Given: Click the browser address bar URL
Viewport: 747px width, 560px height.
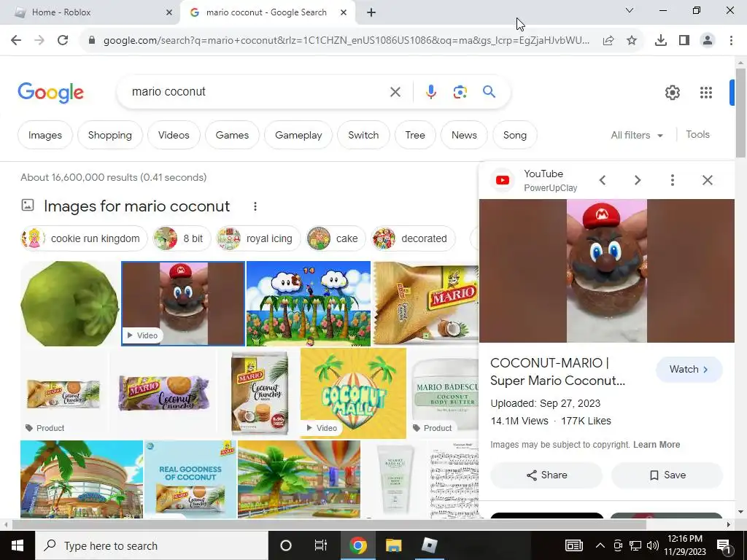Looking at the screenshot, I should pos(347,41).
